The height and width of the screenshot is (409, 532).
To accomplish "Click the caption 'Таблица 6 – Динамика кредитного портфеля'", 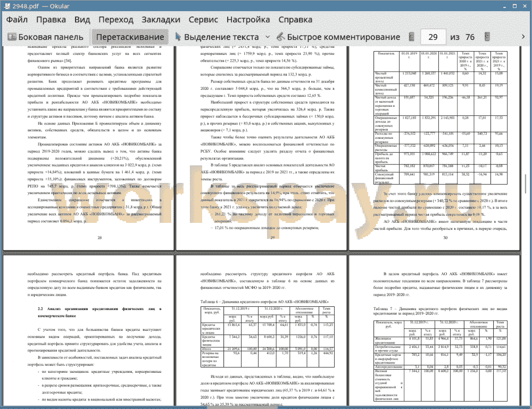I will (x=264, y=302).
